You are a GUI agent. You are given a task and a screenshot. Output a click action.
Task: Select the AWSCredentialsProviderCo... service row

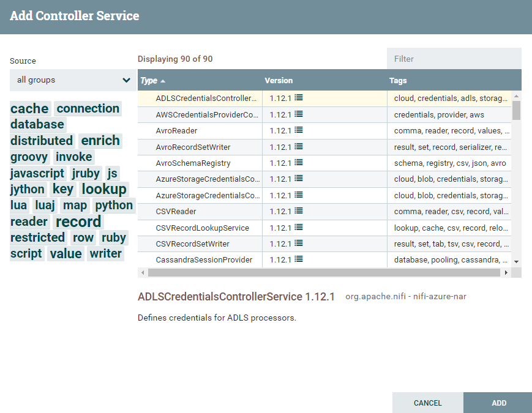(x=324, y=114)
